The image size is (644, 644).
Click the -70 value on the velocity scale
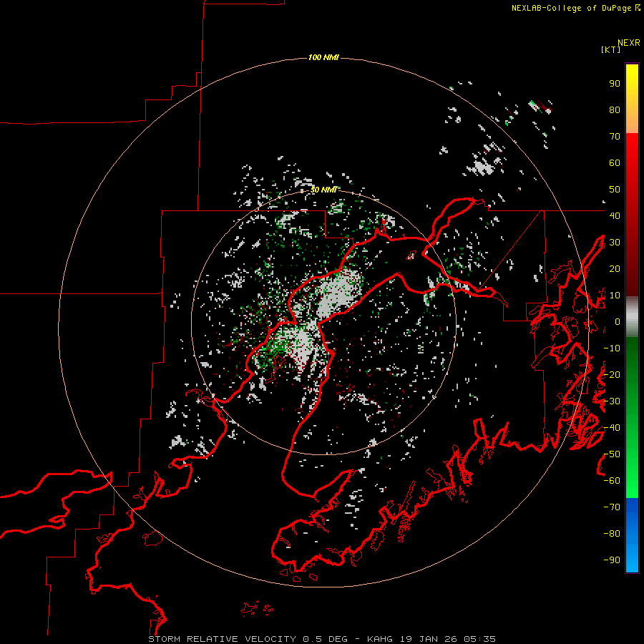tap(612, 507)
